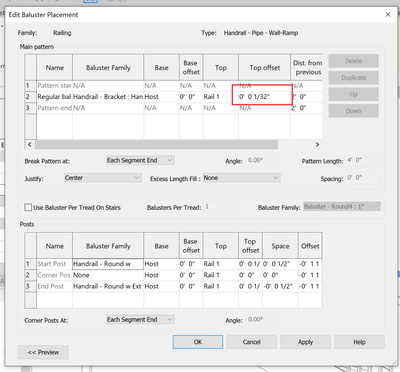Click the Duplicate button
The image size is (400, 372).
point(354,78)
